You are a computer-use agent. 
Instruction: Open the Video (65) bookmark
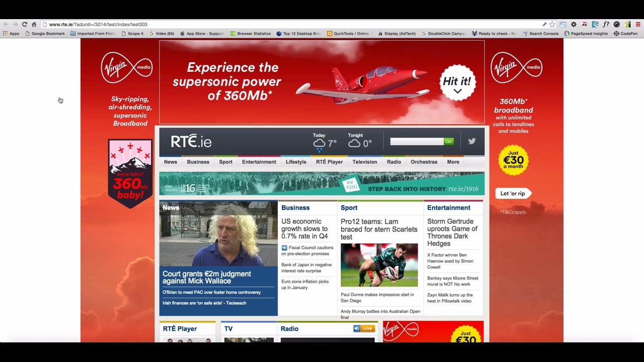[162, 34]
